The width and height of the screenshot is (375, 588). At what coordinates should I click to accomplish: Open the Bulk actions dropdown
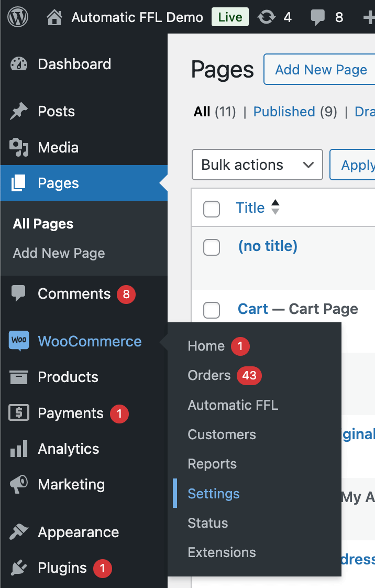point(257,165)
